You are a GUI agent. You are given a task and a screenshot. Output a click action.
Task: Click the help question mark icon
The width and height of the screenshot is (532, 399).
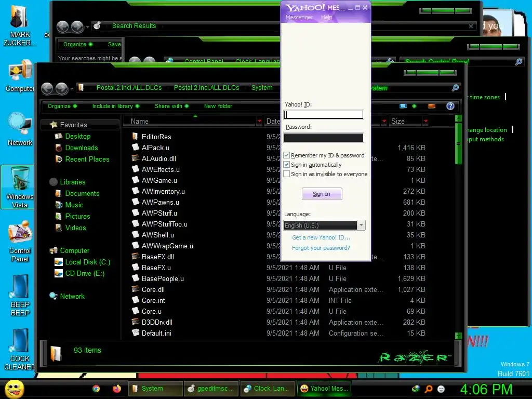point(450,106)
